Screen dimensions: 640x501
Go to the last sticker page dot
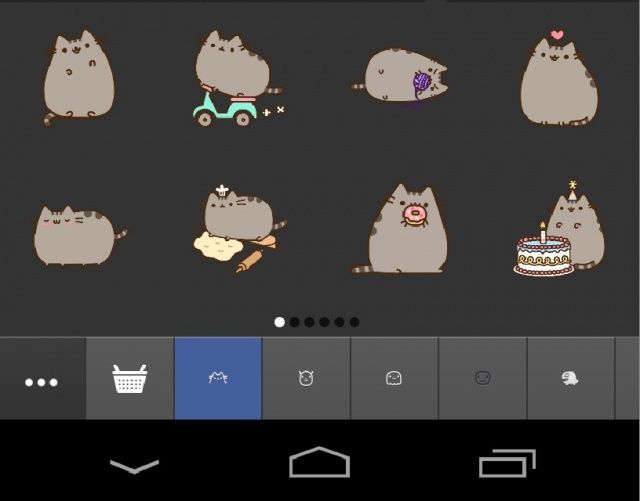[x=354, y=322]
